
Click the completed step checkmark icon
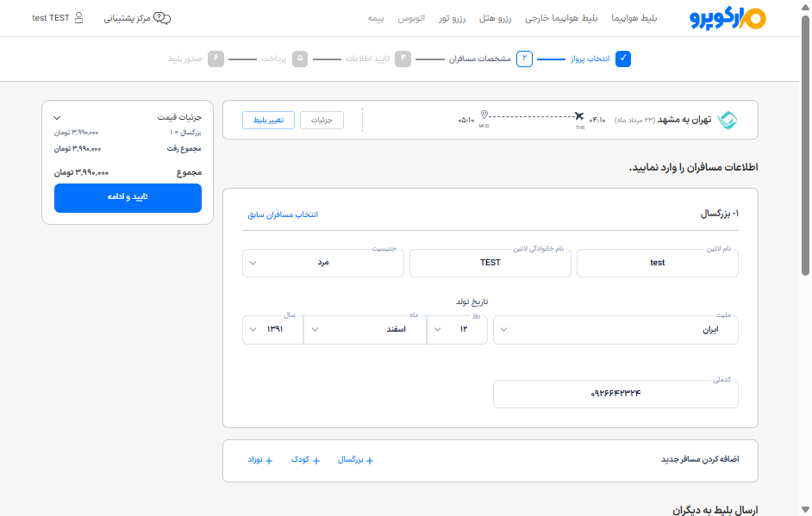pos(623,59)
